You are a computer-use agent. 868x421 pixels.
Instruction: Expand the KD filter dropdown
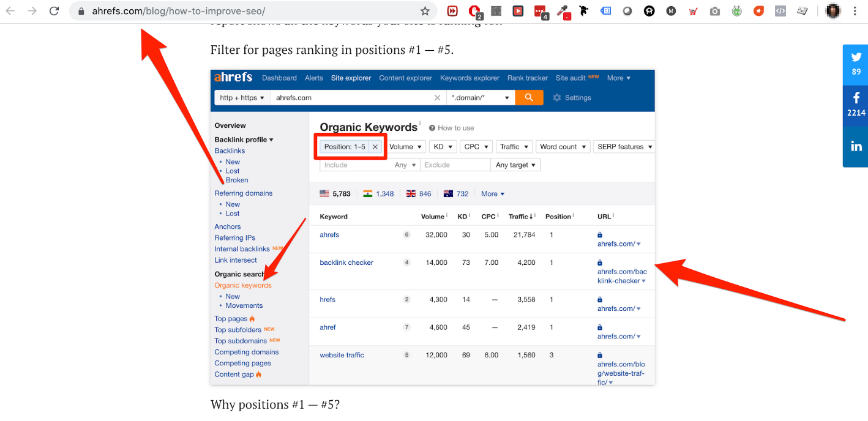443,147
